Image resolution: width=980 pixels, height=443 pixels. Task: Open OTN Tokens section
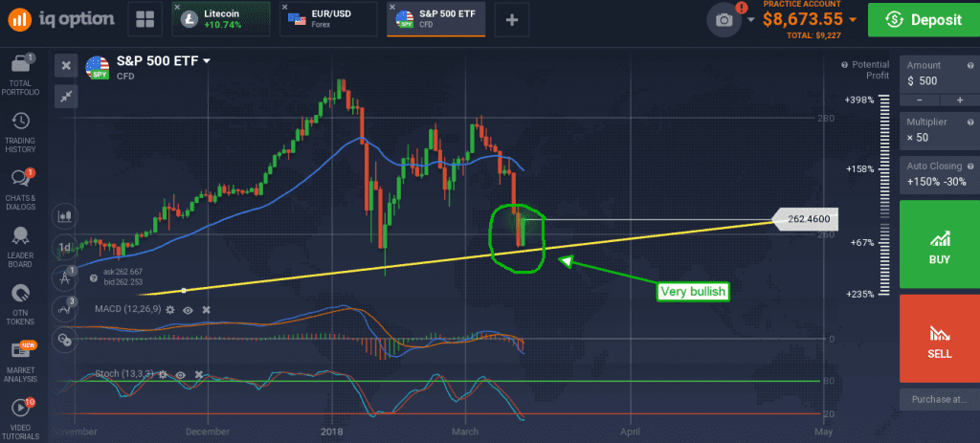coord(23,305)
